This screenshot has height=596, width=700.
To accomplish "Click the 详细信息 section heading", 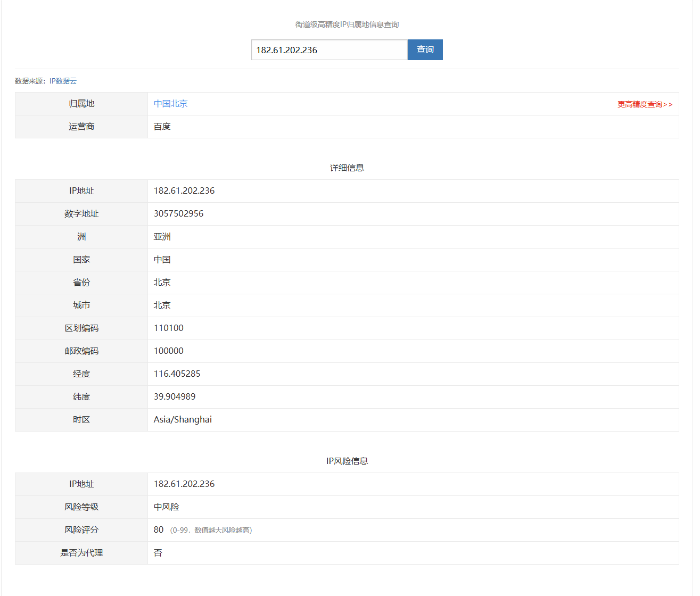I will click(x=347, y=167).
